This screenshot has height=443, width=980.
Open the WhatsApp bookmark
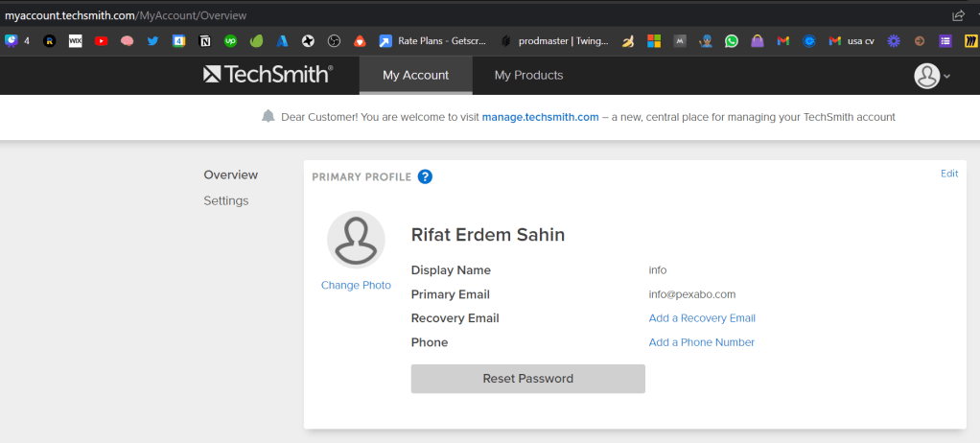pyautogui.click(x=732, y=41)
